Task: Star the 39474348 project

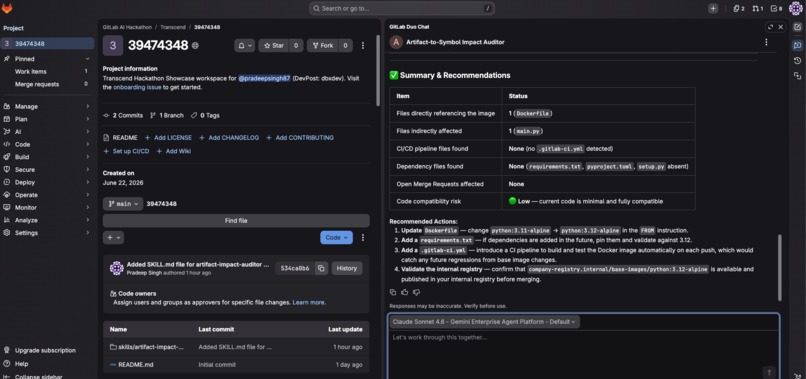Action: coord(273,45)
